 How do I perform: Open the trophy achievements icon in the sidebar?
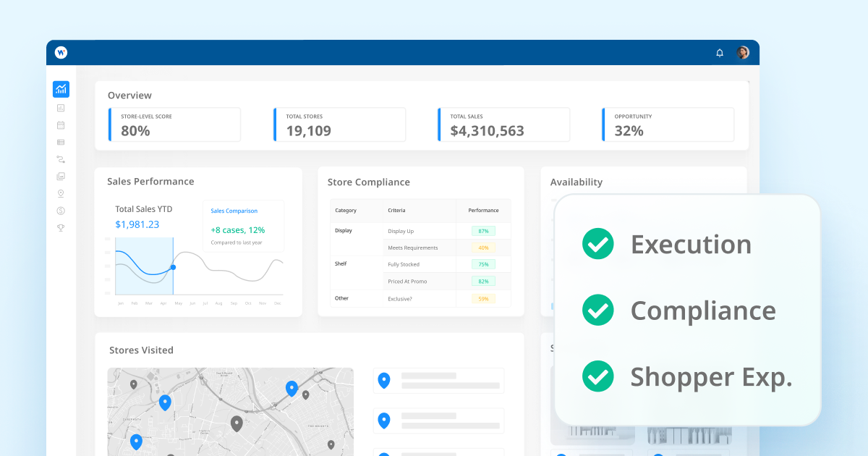coord(61,228)
